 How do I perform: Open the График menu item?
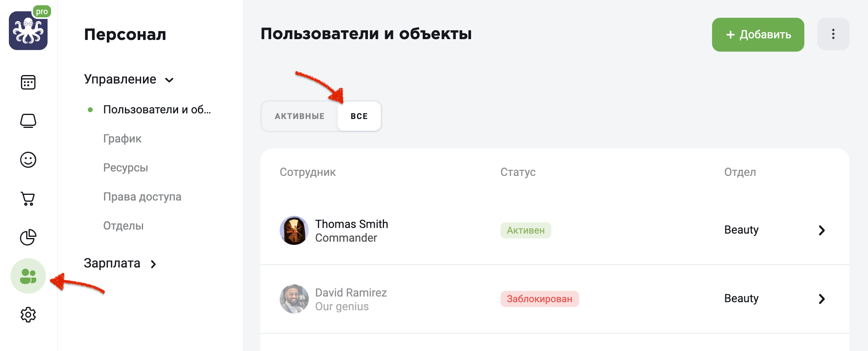(x=122, y=139)
